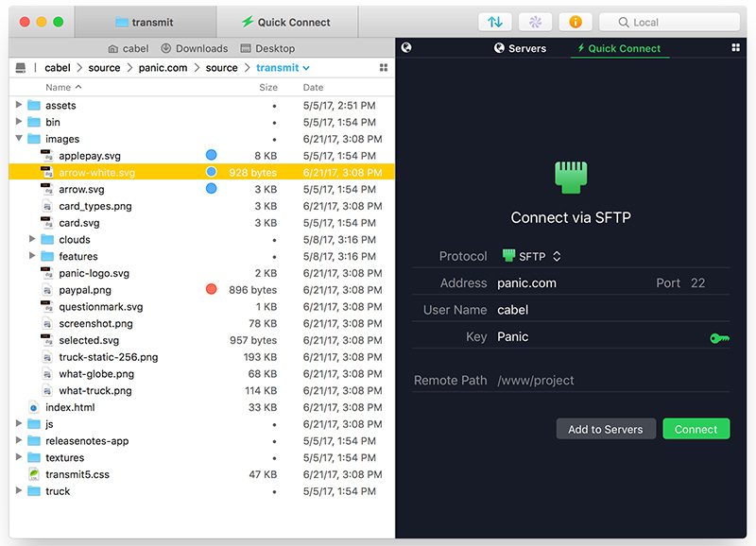The image size is (756, 546).
Task: Click the green Connect button
Action: (x=696, y=429)
